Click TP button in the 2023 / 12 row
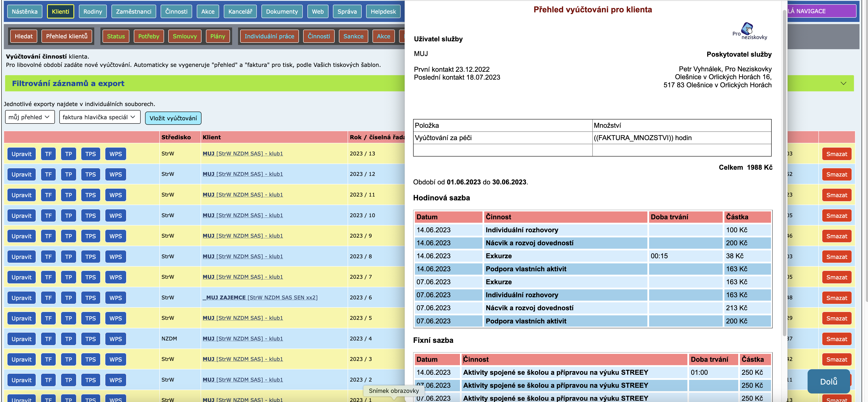 (69, 174)
